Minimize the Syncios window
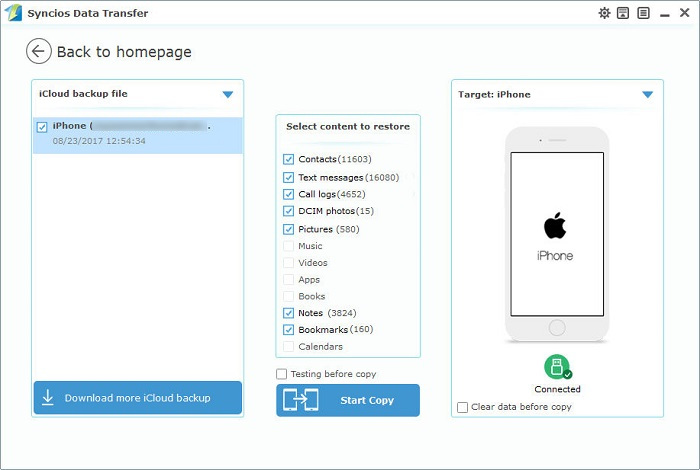Screen dimensions: 700x470 click(665, 14)
